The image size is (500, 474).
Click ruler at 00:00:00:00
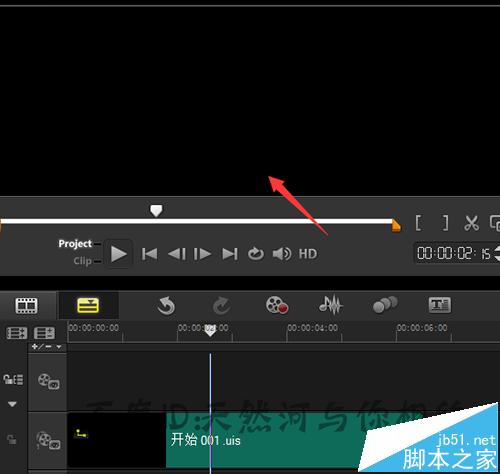(94, 328)
